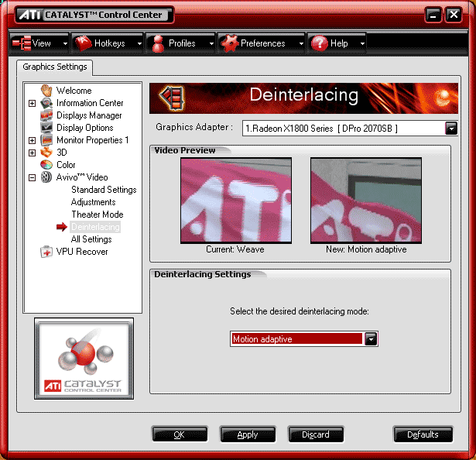
Task: Open the Help menu dropdown arrow
Action: point(362,43)
